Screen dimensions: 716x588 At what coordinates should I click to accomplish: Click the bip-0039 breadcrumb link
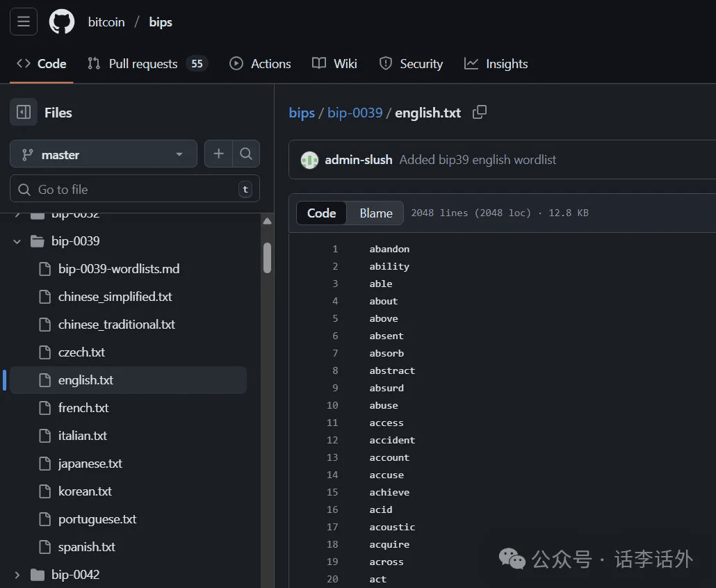point(355,113)
